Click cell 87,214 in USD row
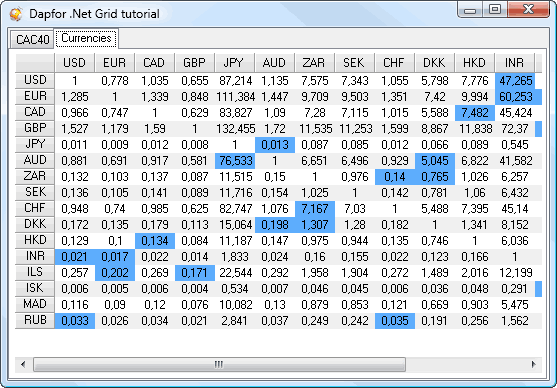This screenshot has height=388, width=557. 235,81
